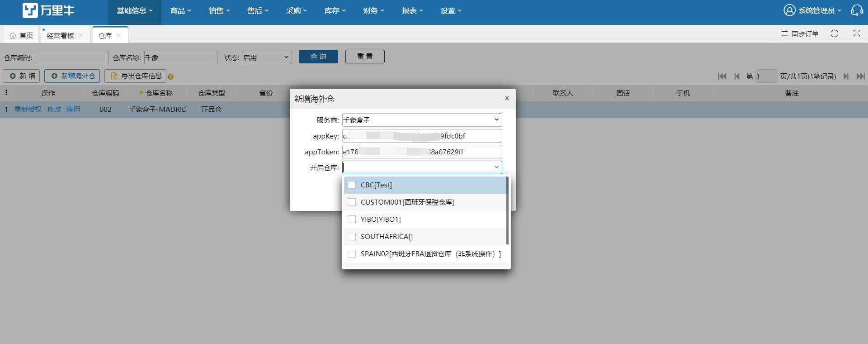Open the 状态 status dropdown
The width and height of the screenshot is (868, 344).
(x=267, y=57)
